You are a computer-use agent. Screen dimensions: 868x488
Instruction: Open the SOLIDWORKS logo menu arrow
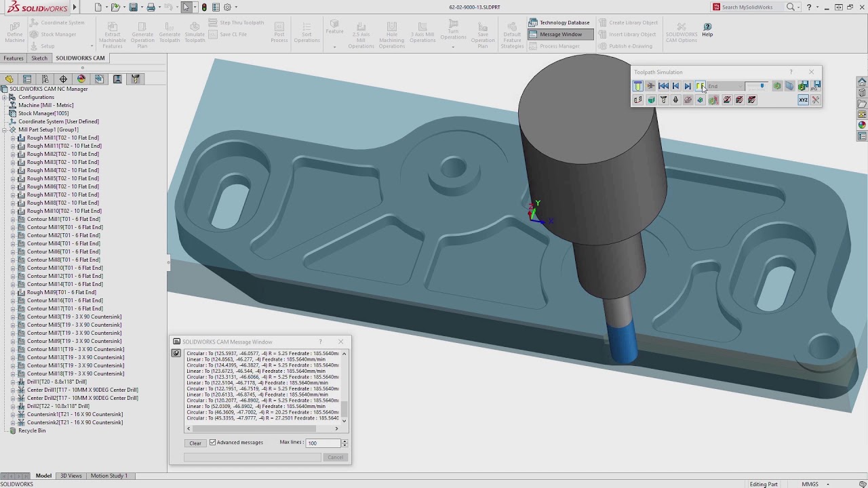click(x=75, y=7)
